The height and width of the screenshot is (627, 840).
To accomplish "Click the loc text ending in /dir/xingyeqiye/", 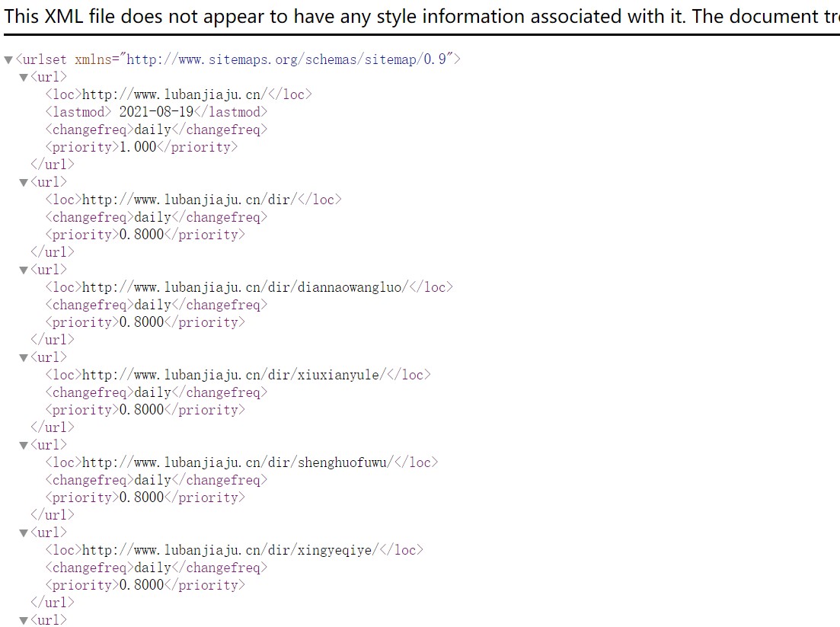I will pos(230,550).
